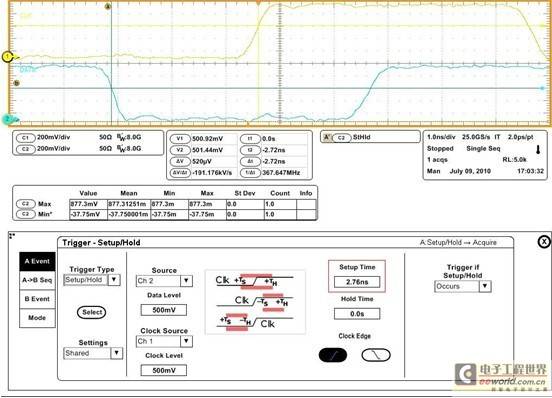This screenshot has width=552, height=398.
Task: Switch to the A->B Seq tab
Action: point(37,280)
